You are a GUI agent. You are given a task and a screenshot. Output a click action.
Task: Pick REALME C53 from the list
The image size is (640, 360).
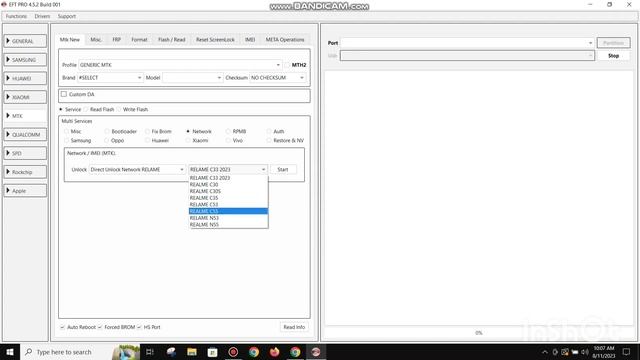(x=228, y=204)
